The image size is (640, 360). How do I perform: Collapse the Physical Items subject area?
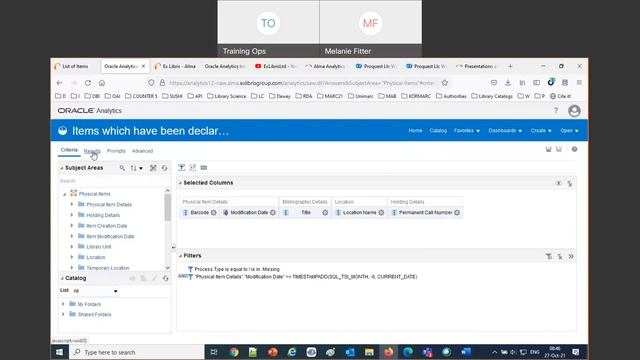coord(64,194)
